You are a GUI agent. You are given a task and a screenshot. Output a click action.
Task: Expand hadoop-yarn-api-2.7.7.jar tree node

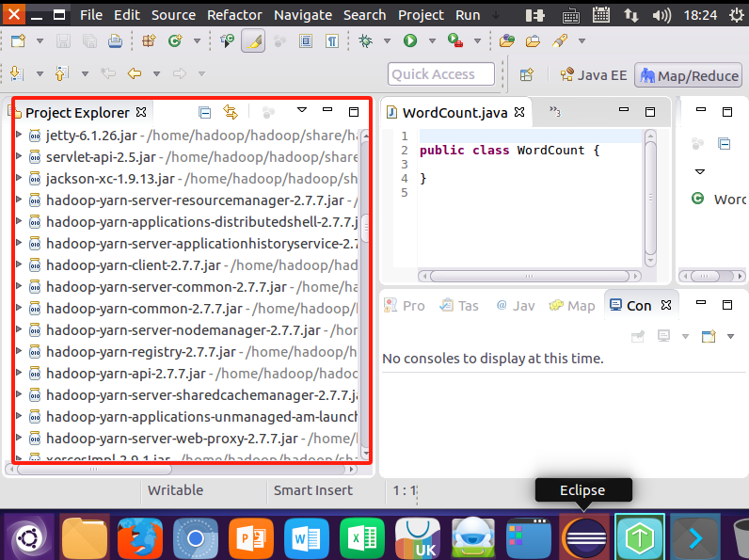tap(19, 372)
